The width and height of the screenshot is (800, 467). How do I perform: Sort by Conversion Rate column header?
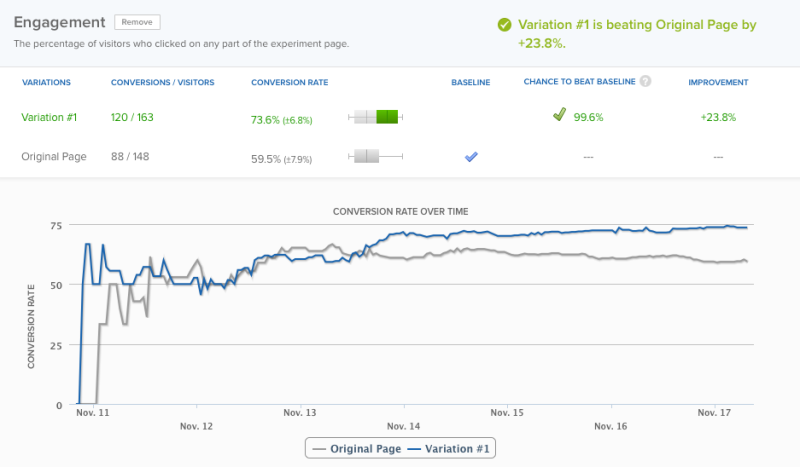pyautogui.click(x=289, y=82)
